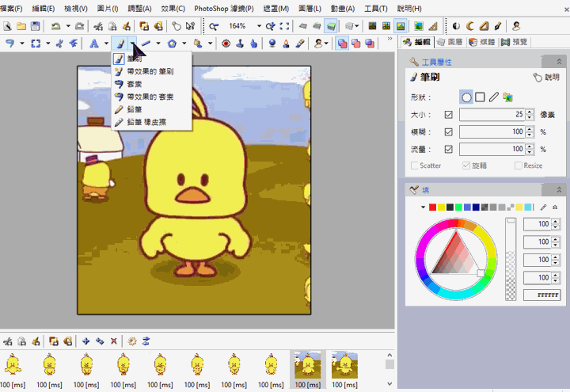Collapse the 填 color panel
This screenshot has height=392, width=570.
coord(559,190)
